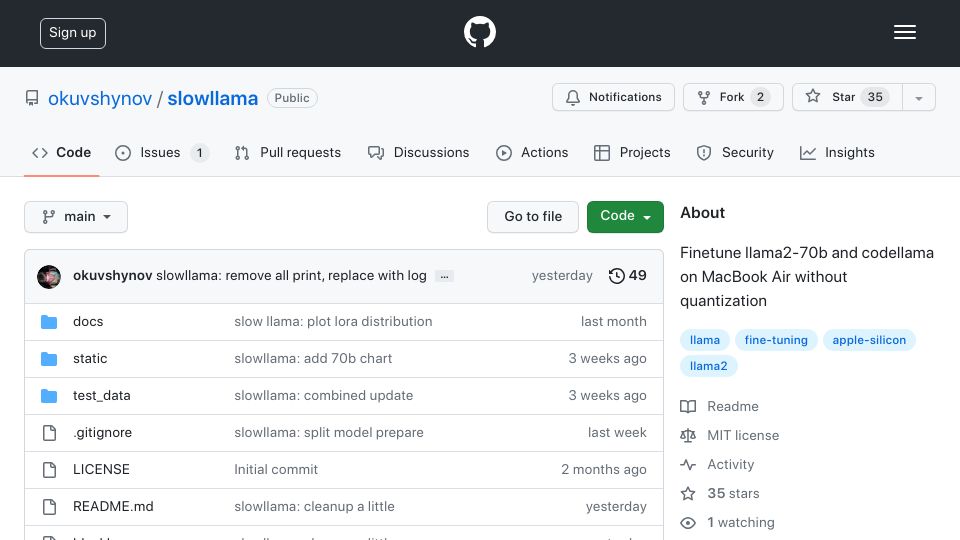The width and height of the screenshot is (960, 540).
Task: Select the llama topic tag
Action: coord(705,340)
